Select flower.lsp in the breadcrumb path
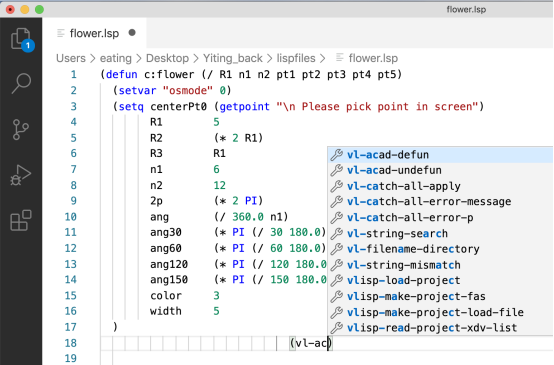Viewport: 554px width, 365px height. coord(373,58)
